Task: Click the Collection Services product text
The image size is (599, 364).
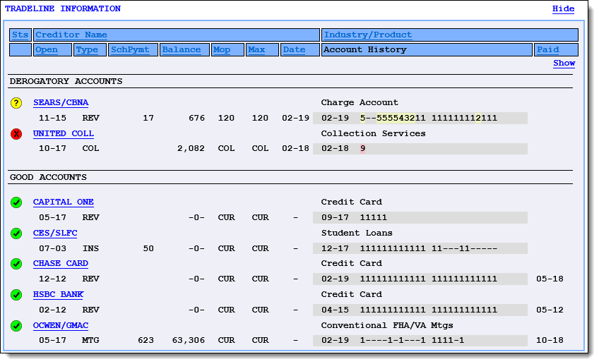Action: pos(373,133)
